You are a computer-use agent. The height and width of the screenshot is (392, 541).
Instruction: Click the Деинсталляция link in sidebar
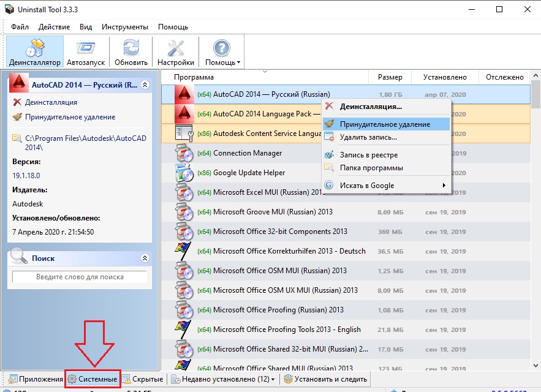click(x=51, y=102)
